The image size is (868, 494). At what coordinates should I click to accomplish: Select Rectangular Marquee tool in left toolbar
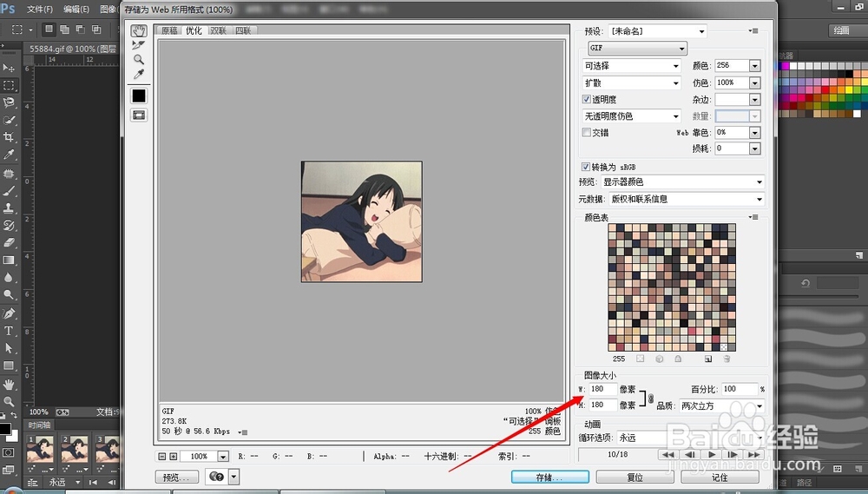[x=9, y=85]
